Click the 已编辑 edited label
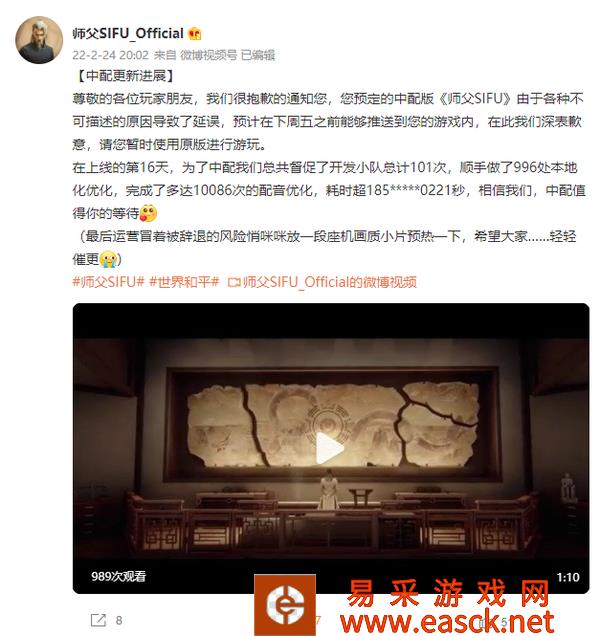 (258, 55)
